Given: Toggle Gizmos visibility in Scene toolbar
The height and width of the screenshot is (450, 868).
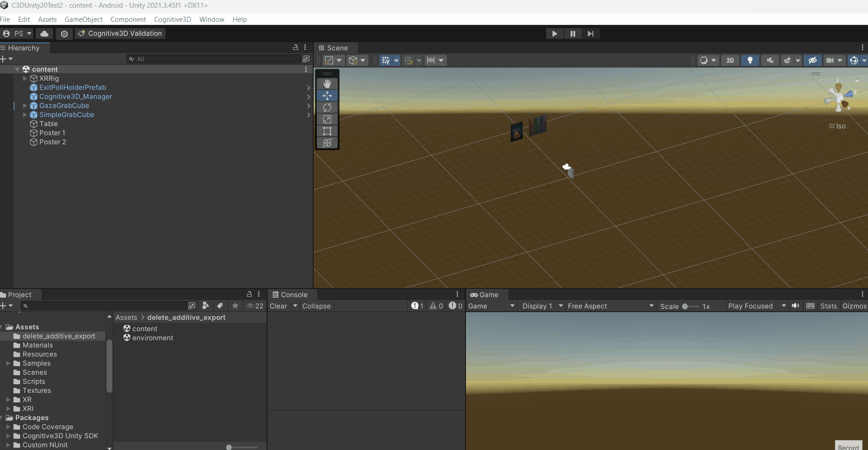Looking at the screenshot, I should 854,60.
